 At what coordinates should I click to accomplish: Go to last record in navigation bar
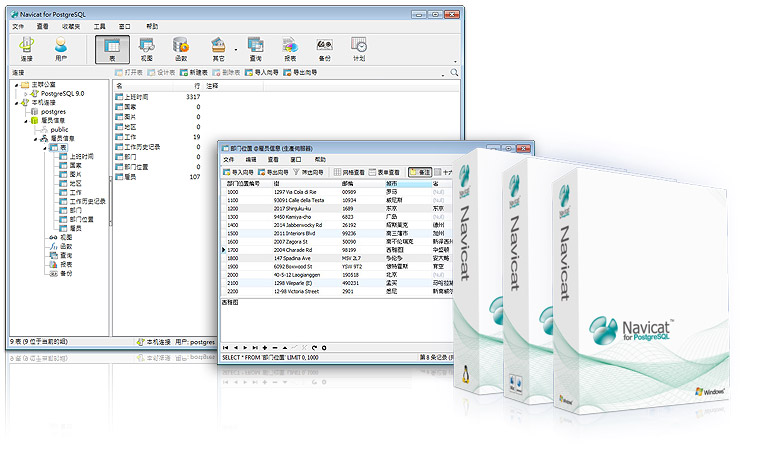click(x=255, y=348)
